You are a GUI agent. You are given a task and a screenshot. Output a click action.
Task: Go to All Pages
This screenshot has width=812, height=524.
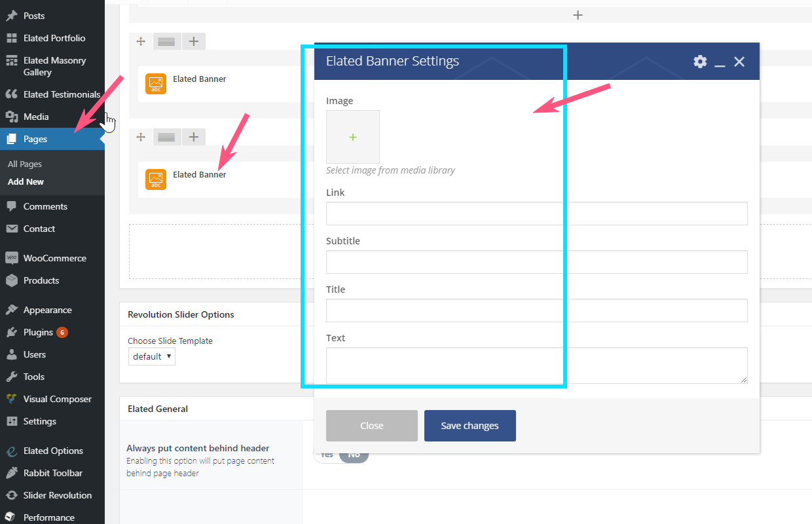click(25, 164)
